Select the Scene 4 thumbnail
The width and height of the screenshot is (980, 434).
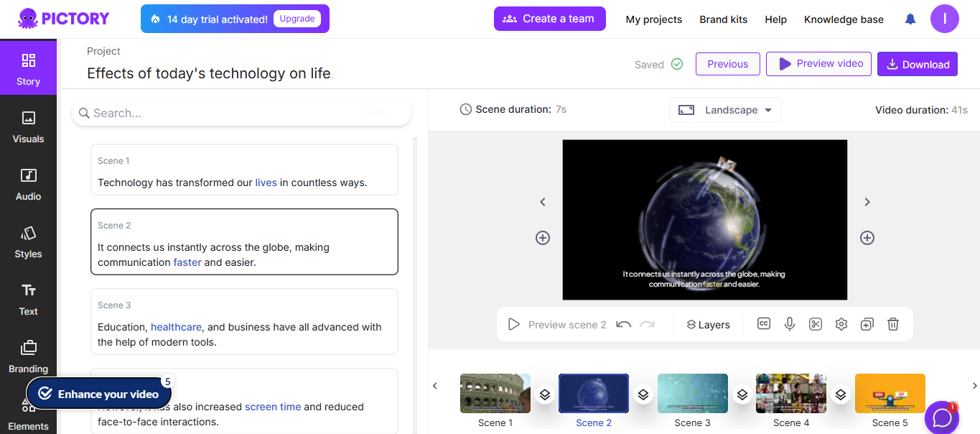790,393
